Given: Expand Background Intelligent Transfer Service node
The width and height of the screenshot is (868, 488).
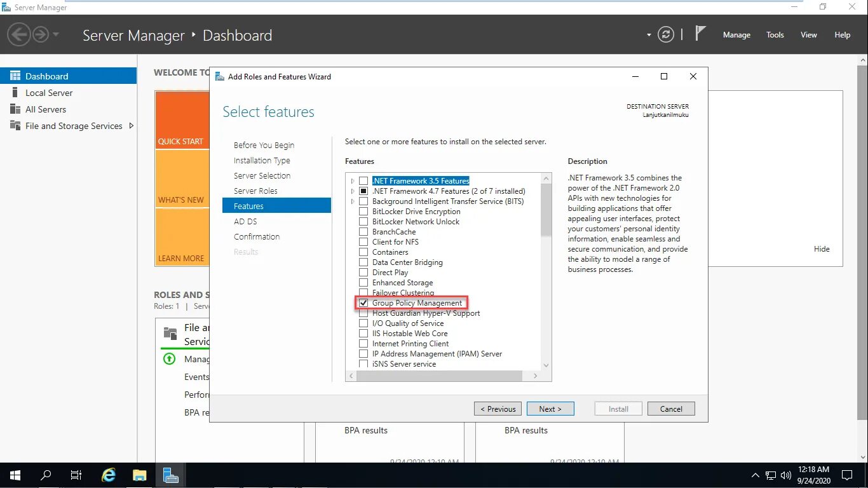Looking at the screenshot, I should (x=353, y=201).
